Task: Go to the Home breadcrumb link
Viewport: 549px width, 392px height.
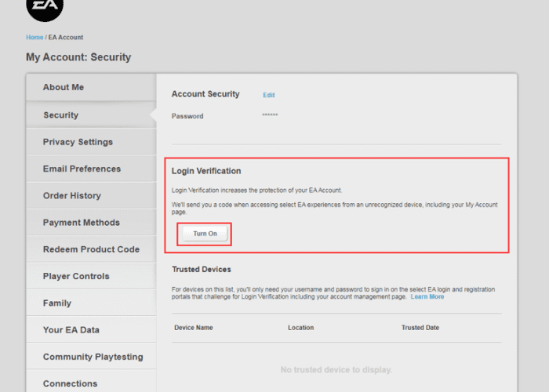Action: point(35,38)
